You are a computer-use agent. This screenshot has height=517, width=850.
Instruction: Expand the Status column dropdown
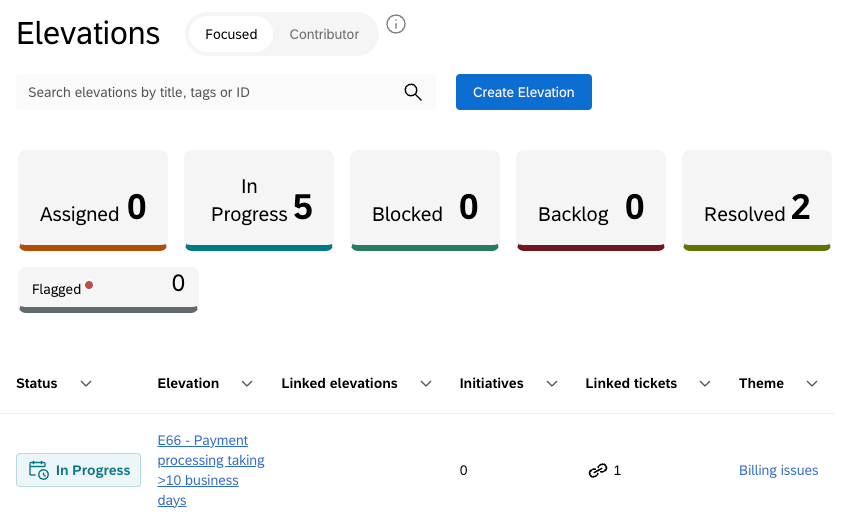tap(86, 384)
